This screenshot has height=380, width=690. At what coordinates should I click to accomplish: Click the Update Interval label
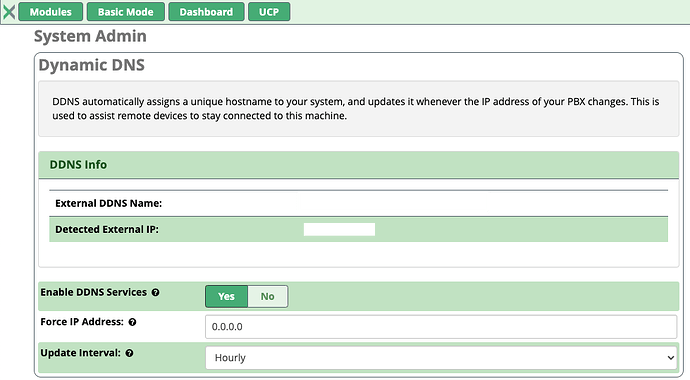pyautogui.click(x=81, y=353)
